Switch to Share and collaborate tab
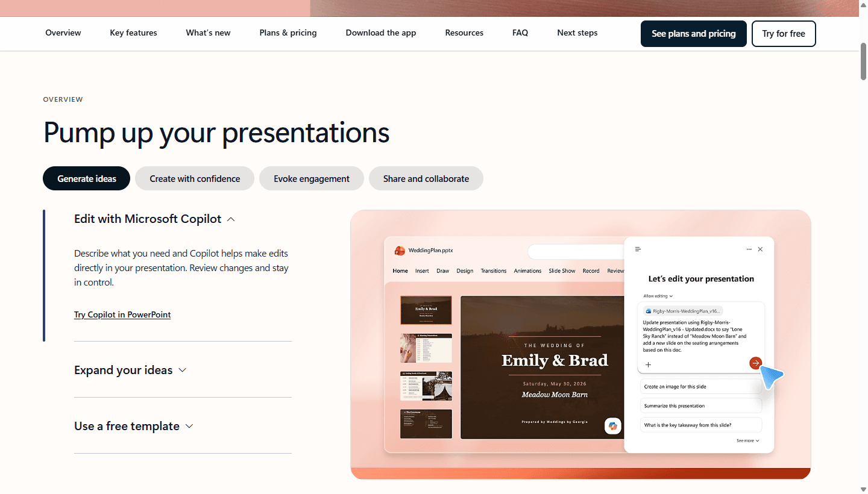The height and width of the screenshot is (494, 868). (426, 178)
